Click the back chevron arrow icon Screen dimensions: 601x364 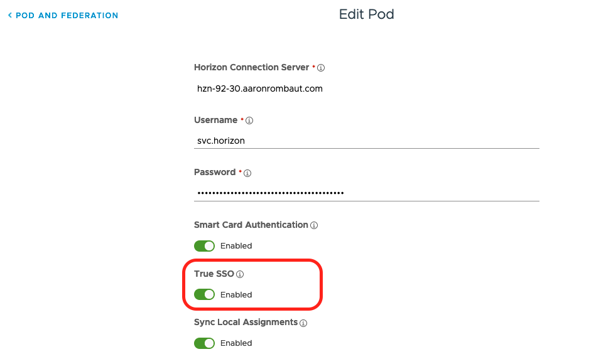(x=10, y=15)
